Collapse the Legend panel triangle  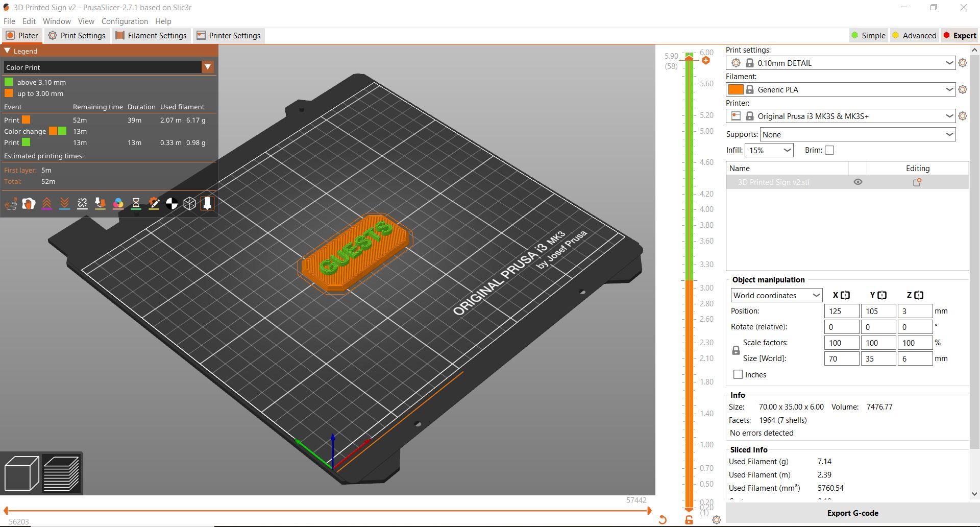click(x=7, y=51)
